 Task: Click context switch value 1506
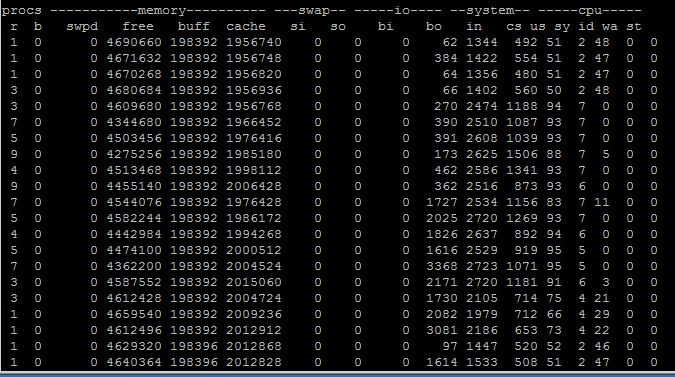point(522,154)
